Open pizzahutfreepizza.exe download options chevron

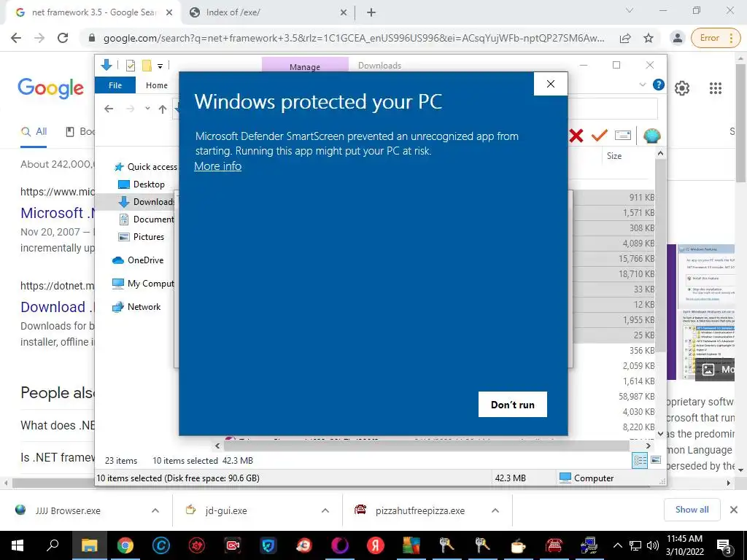pyautogui.click(x=495, y=510)
